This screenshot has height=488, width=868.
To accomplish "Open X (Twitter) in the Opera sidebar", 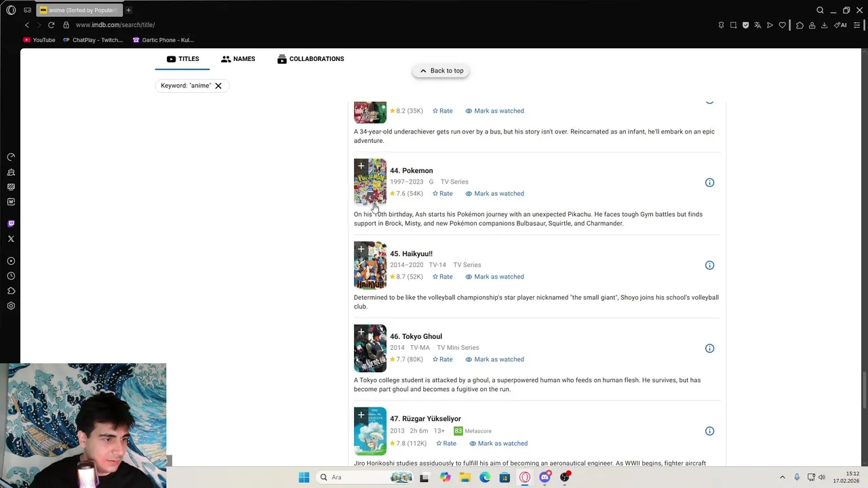I will tap(11, 239).
